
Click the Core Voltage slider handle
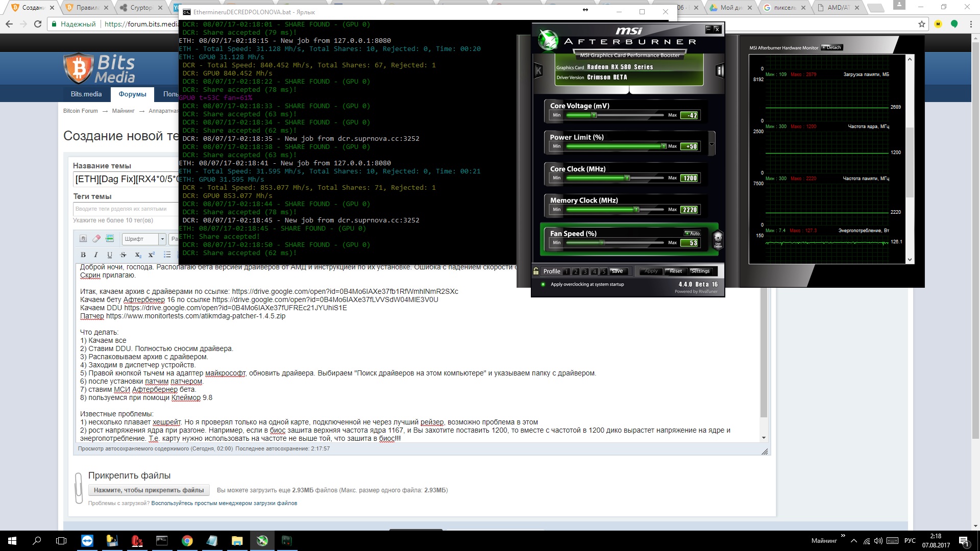[x=594, y=115]
